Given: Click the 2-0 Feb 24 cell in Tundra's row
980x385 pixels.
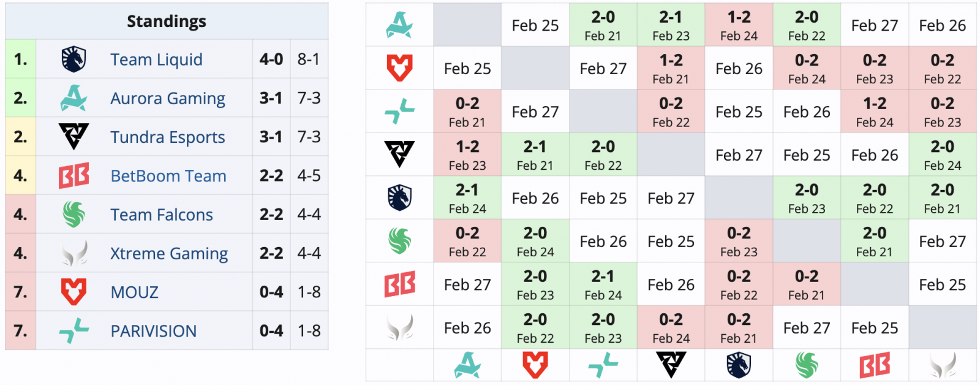Looking at the screenshot, I should coord(942,154).
